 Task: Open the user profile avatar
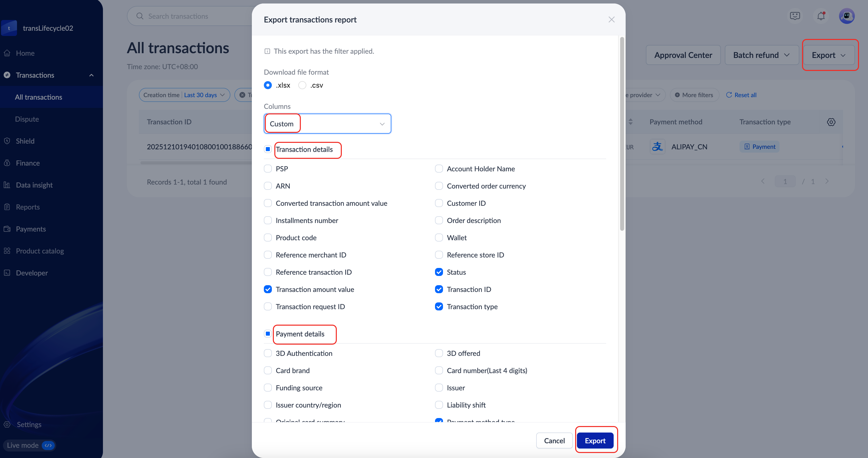click(x=847, y=16)
